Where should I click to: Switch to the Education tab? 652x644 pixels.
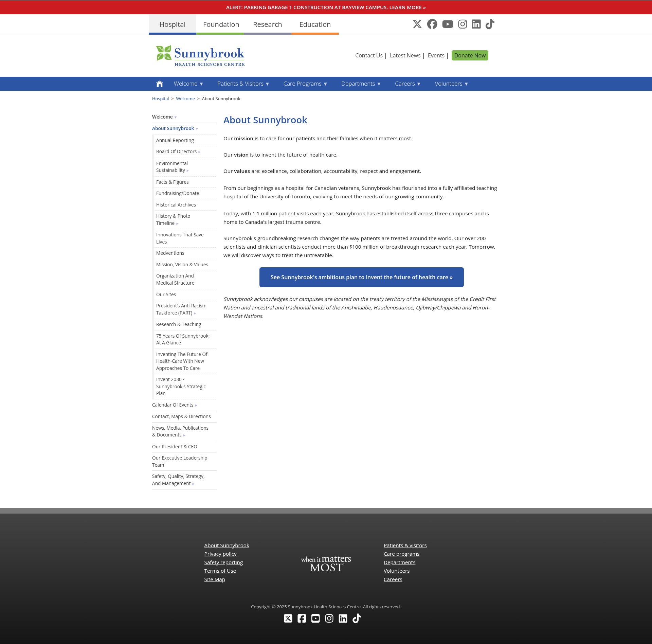point(315,24)
